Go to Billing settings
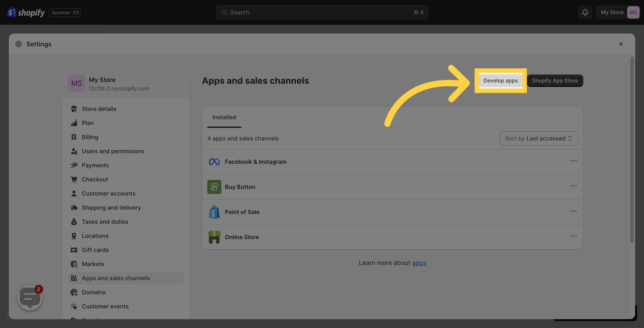 coord(126,137)
